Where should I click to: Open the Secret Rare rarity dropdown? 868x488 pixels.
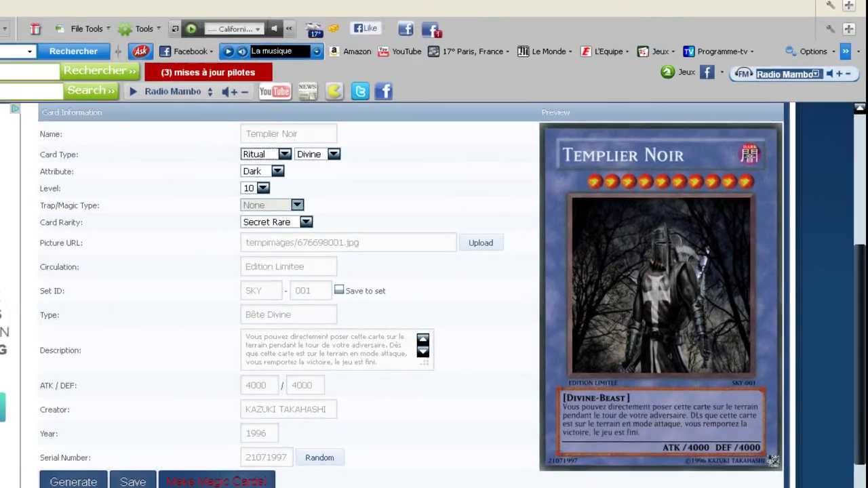click(x=277, y=222)
